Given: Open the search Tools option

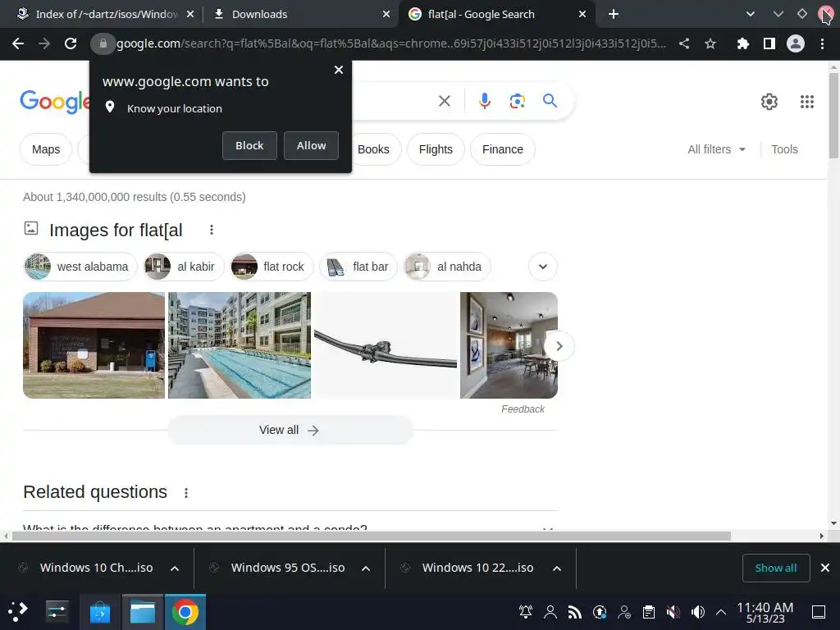Looking at the screenshot, I should 784,149.
